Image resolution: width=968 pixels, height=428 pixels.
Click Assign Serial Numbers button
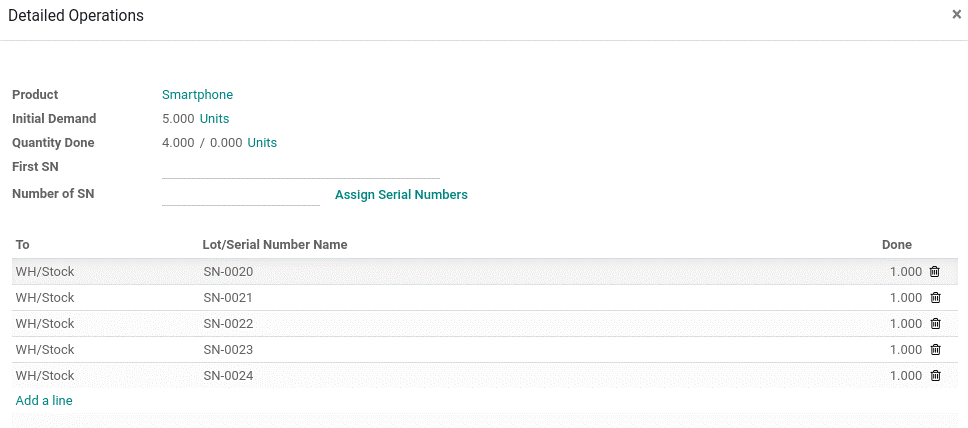click(x=401, y=195)
